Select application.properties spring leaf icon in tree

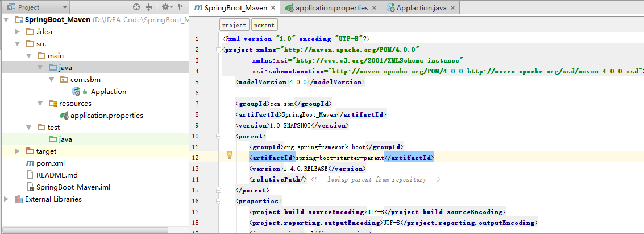(64, 115)
